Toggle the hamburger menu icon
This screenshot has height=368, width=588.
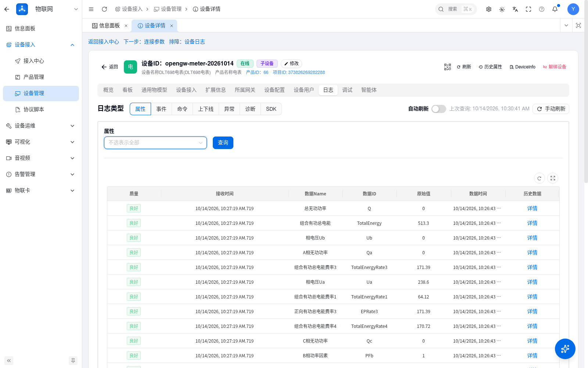tap(91, 9)
